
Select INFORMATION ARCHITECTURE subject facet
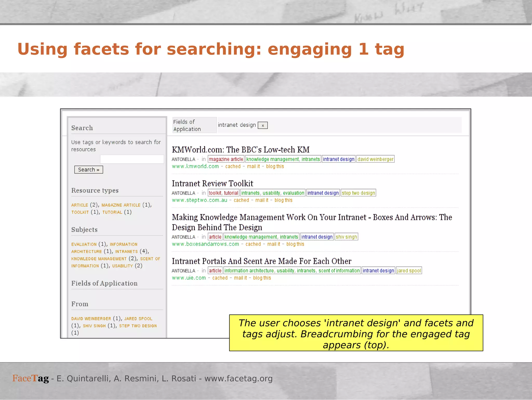pos(104,248)
